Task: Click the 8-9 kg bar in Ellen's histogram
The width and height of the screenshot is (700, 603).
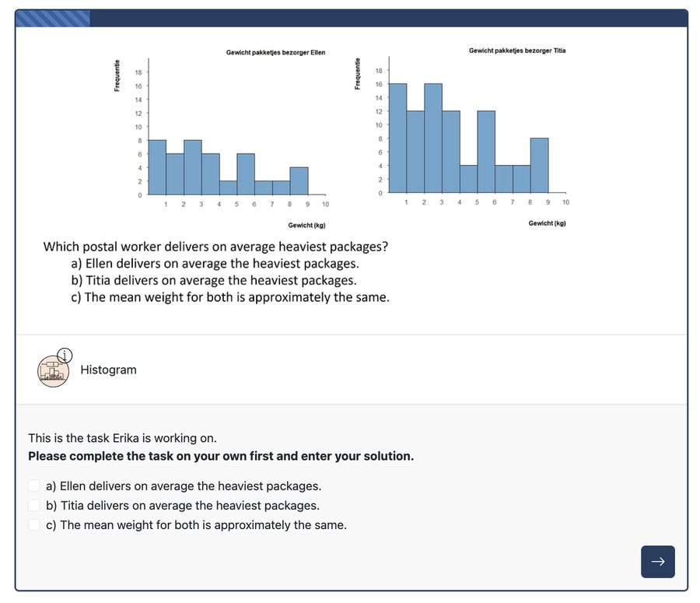Action: click(x=299, y=181)
